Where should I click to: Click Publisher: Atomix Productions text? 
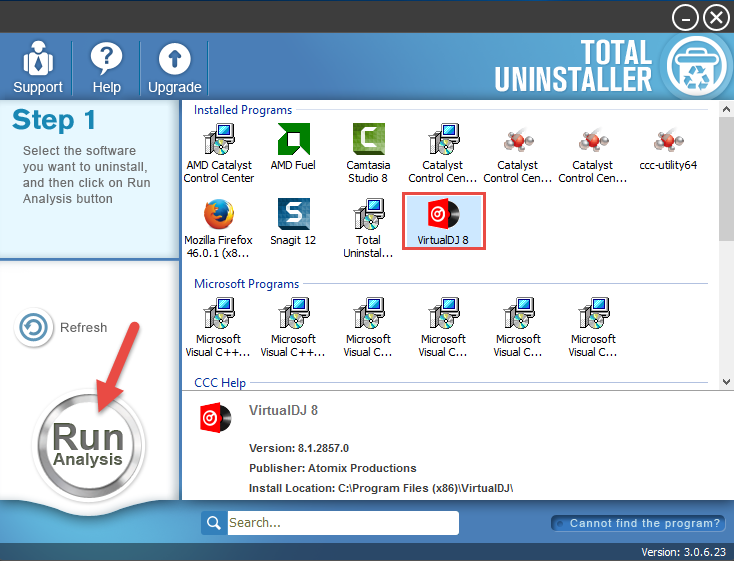(332, 468)
